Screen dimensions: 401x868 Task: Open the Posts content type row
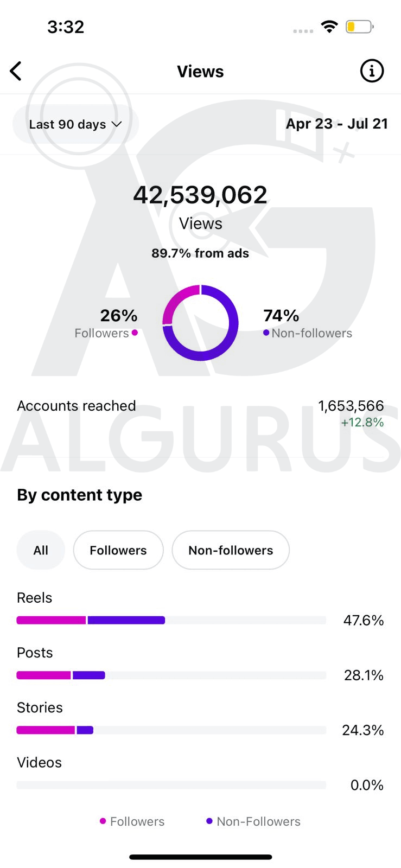coord(35,653)
